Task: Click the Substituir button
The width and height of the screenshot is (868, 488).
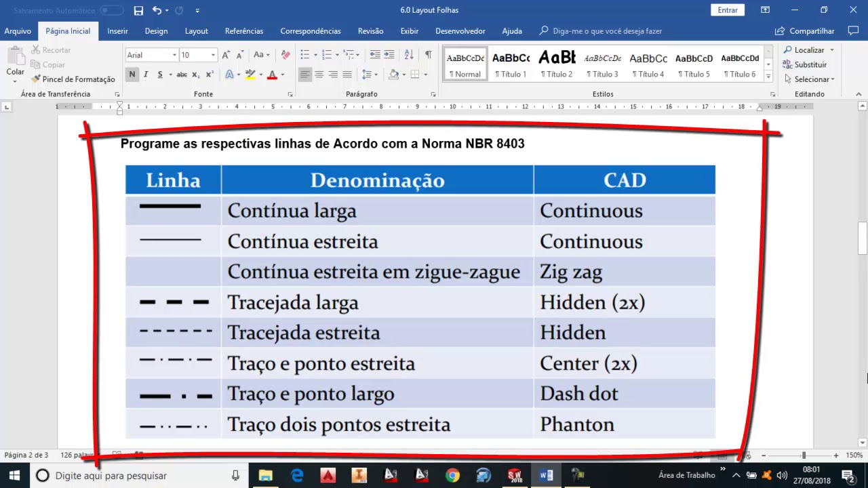Action: click(x=805, y=64)
